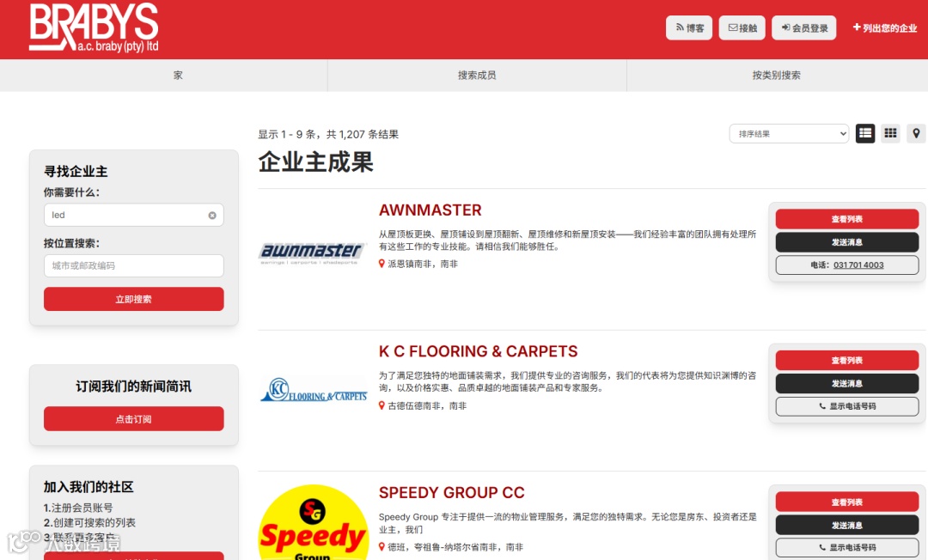Click K C Flooring location pin icon

pos(382,405)
